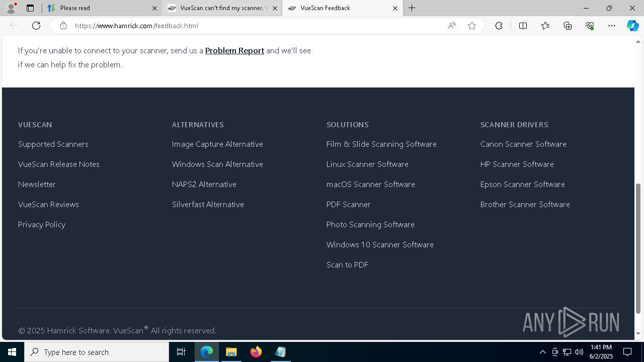Open the taskbar clock and date
Viewport: 644px width, 362px height.
(601, 352)
